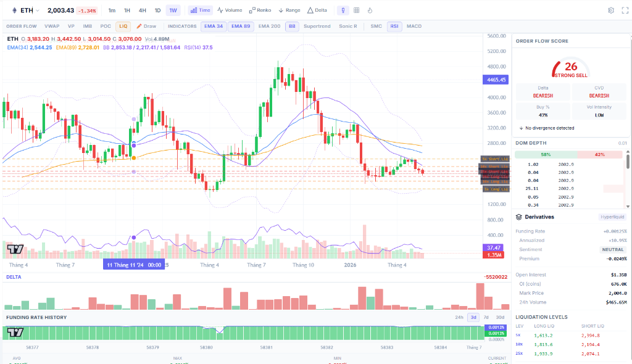The image size is (632, 364).
Task: Toggle IMB imbalance overlay
Action: (87, 26)
